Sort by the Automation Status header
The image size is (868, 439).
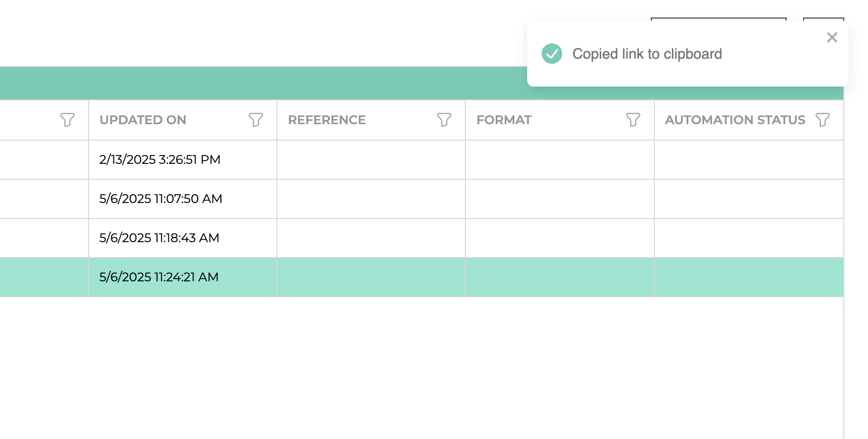click(735, 120)
